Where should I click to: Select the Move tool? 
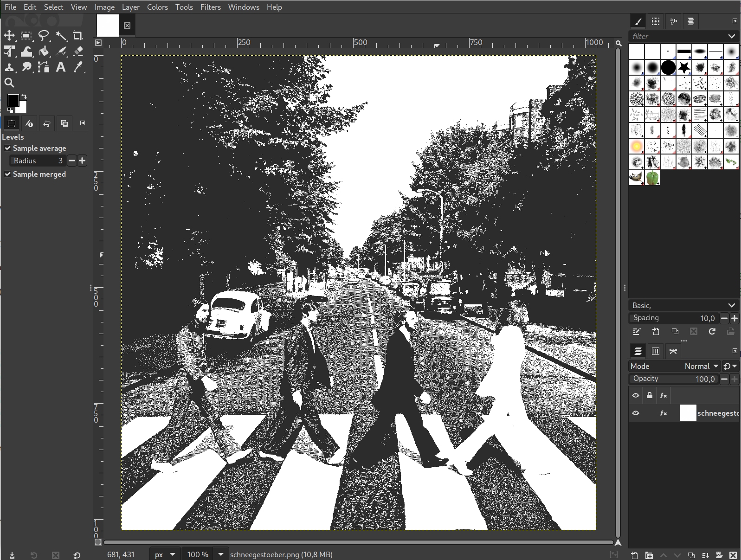pyautogui.click(x=9, y=36)
